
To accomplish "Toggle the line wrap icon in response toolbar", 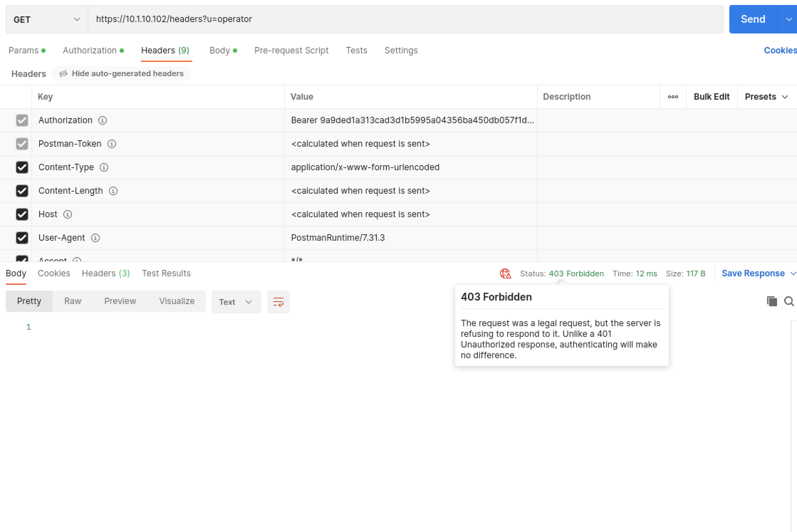I will pos(278,302).
